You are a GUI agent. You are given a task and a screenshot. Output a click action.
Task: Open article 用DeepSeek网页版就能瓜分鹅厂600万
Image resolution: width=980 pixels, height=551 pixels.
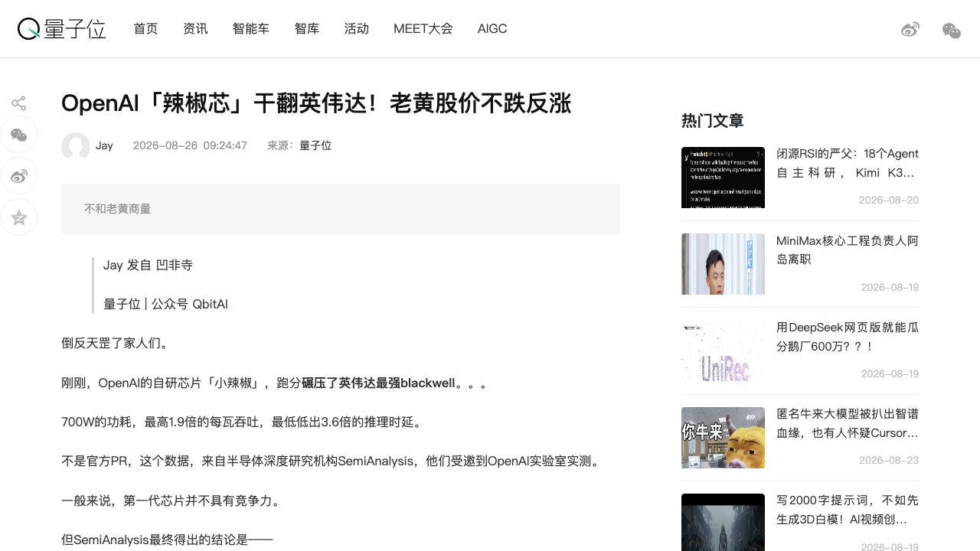click(x=848, y=337)
